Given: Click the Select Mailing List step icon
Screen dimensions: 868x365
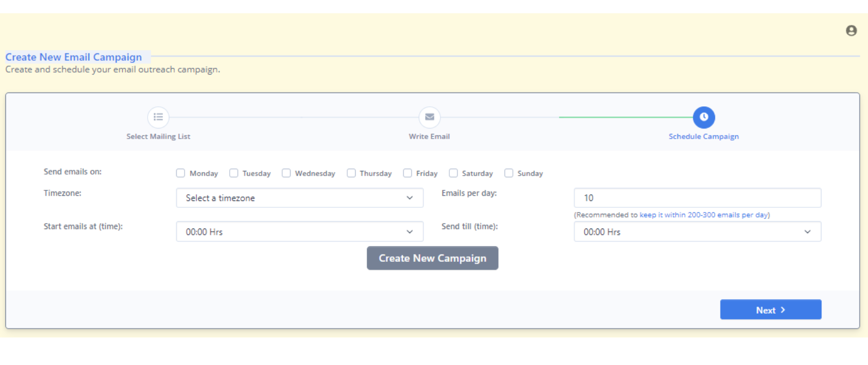Looking at the screenshot, I should click(158, 117).
